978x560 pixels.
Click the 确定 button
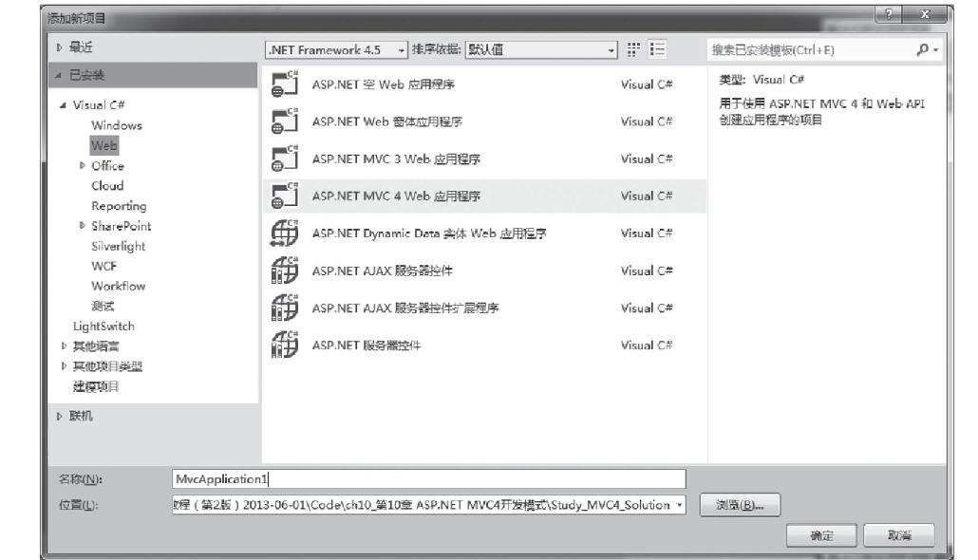821,535
